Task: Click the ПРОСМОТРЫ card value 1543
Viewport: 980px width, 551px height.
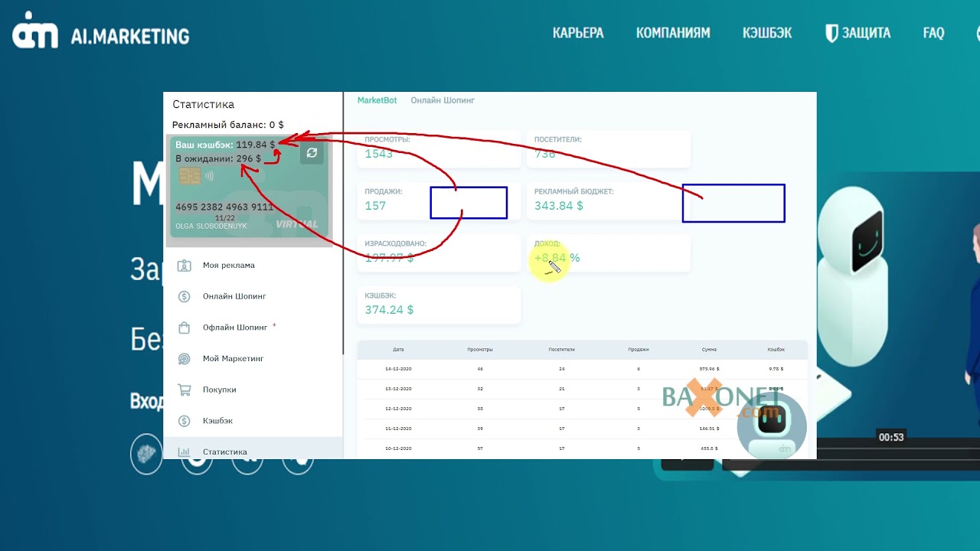Action: pyautogui.click(x=379, y=154)
